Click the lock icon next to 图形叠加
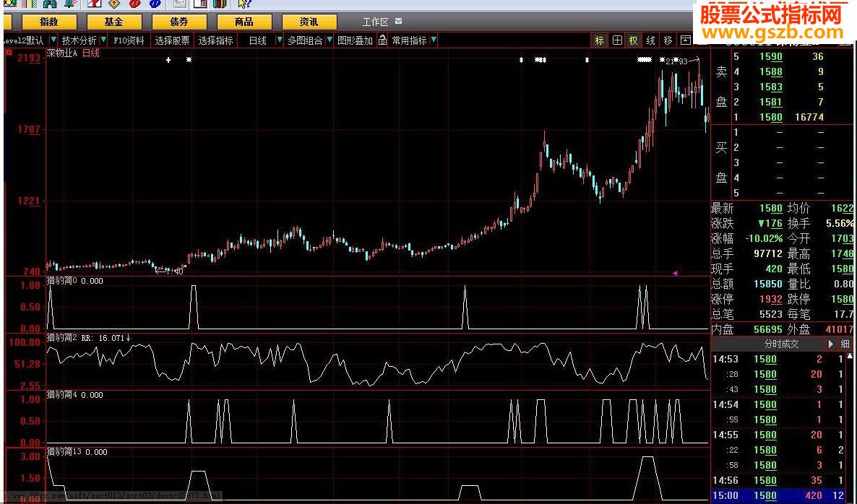Viewport: 857px width, 504px height. click(x=382, y=40)
